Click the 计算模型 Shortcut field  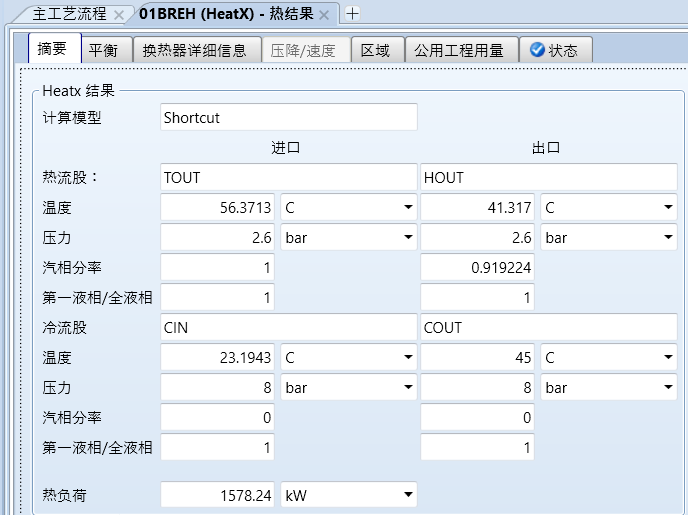point(288,118)
